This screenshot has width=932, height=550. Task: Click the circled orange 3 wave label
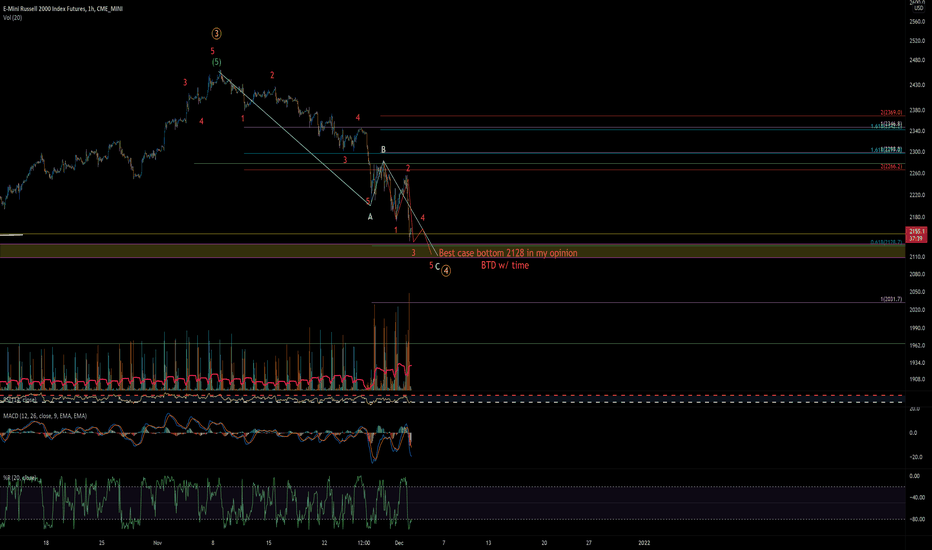point(216,34)
